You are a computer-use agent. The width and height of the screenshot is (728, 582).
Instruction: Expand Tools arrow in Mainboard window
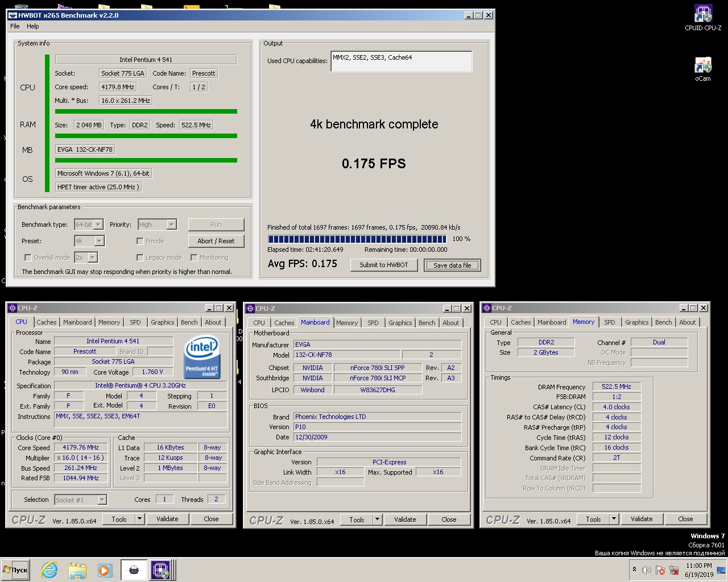point(377,519)
